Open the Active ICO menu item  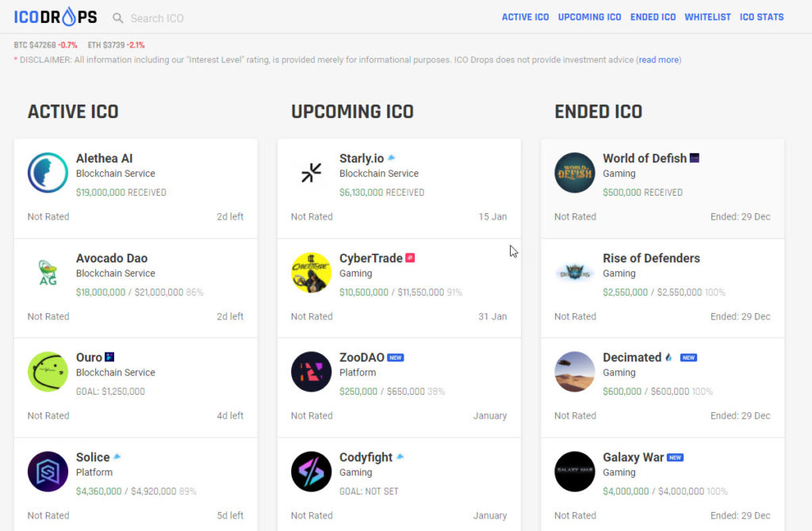525,17
